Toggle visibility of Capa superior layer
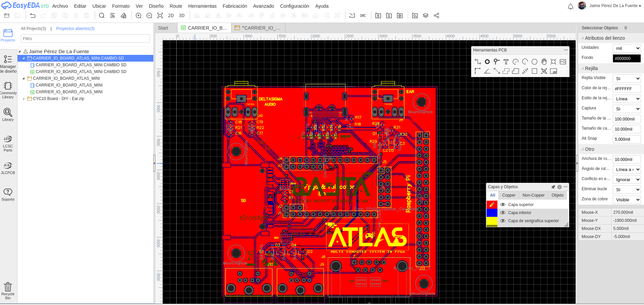The width and height of the screenshot is (644, 305). pyautogui.click(x=503, y=205)
